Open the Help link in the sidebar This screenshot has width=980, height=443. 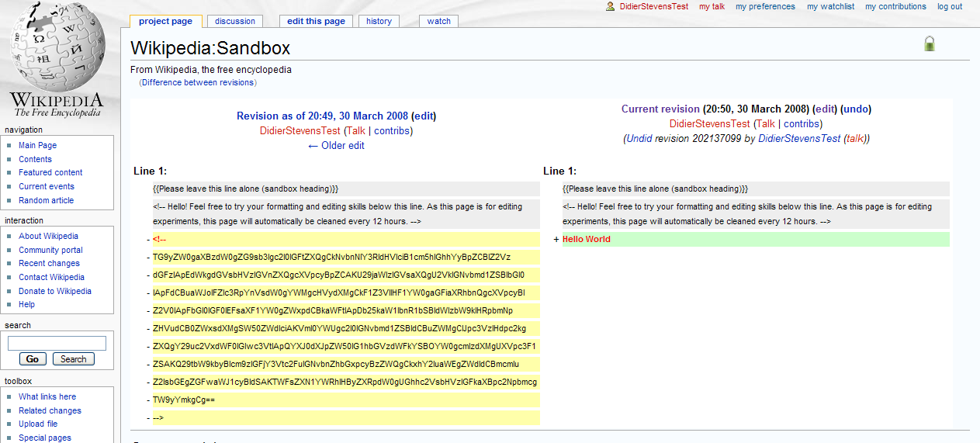[27, 304]
